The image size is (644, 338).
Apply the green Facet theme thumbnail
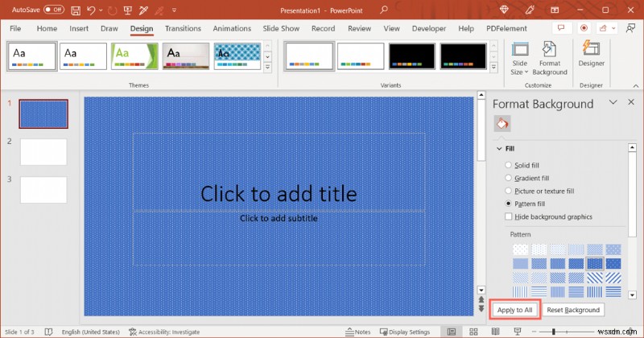(x=134, y=56)
